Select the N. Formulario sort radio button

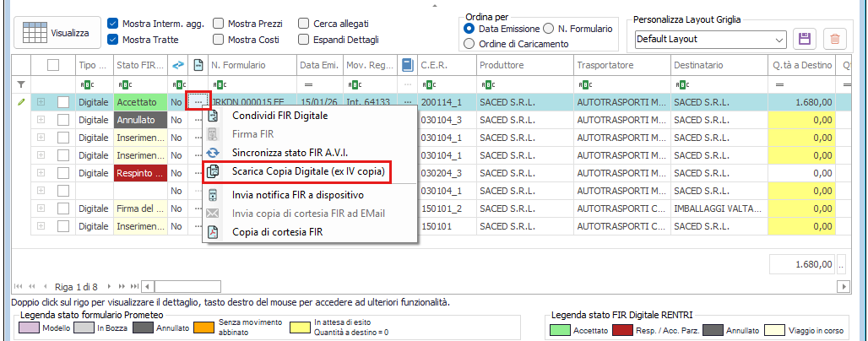(x=549, y=29)
